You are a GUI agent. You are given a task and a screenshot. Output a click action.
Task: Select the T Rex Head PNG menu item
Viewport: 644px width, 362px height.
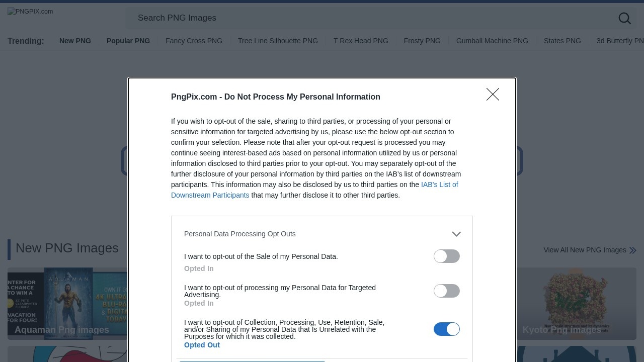[361, 41]
